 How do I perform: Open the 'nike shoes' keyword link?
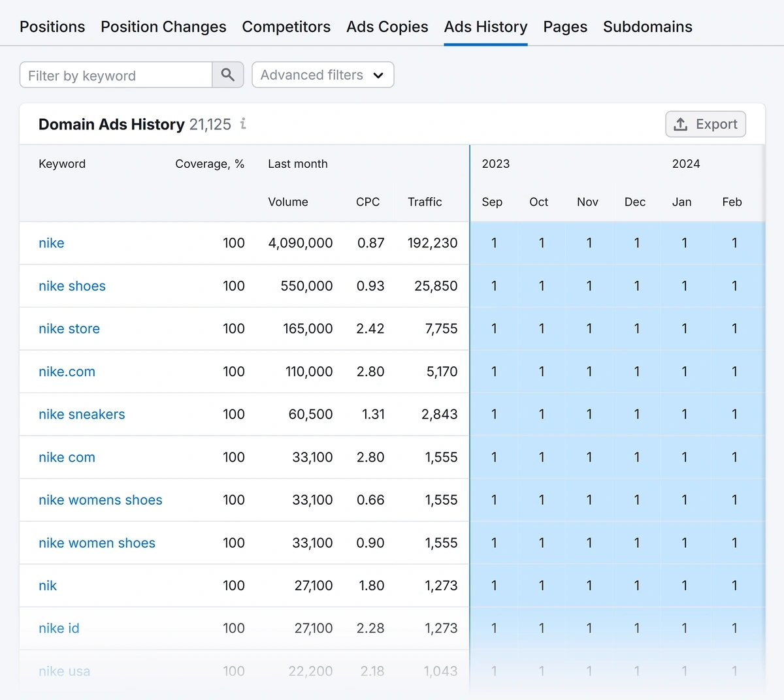coord(72,285)
